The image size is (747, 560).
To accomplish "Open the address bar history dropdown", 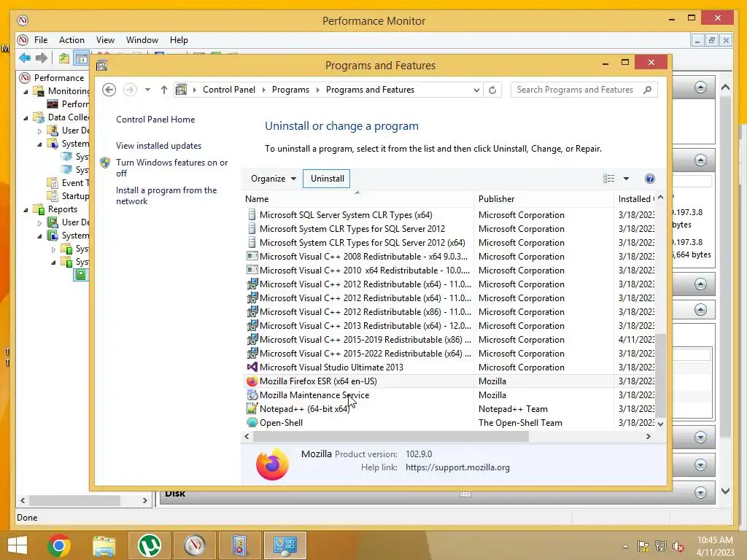I will [x=476, y=90].
